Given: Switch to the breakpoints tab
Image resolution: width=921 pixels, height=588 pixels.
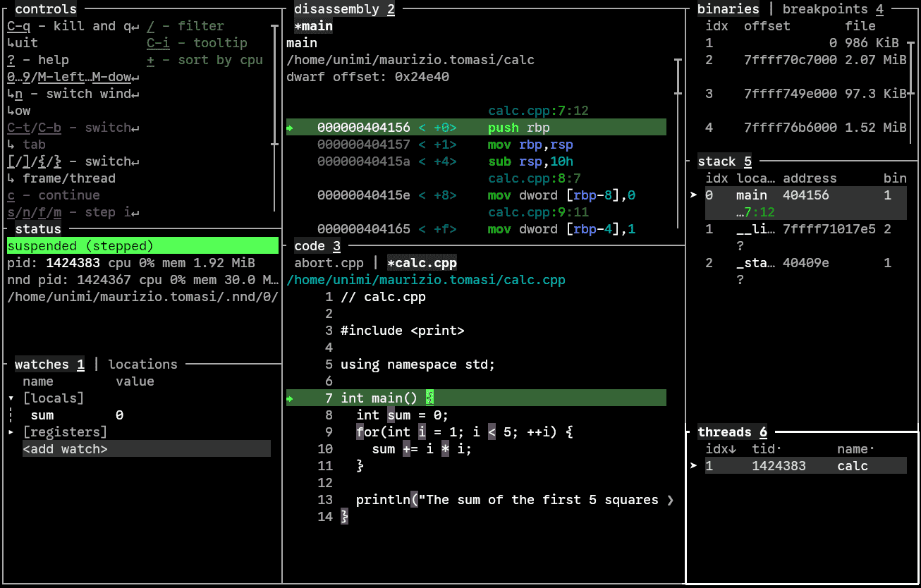Looking at the screenshot, I should [825, 9].
